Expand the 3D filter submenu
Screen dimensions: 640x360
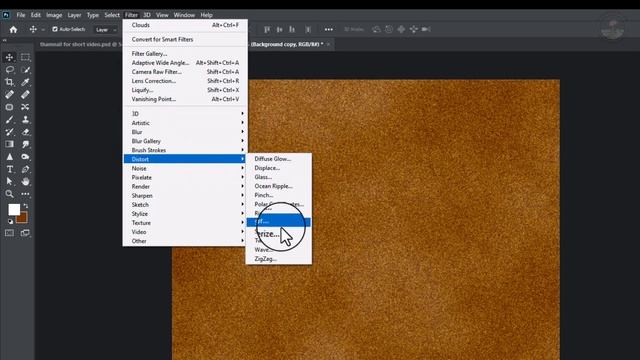point(185,113)
